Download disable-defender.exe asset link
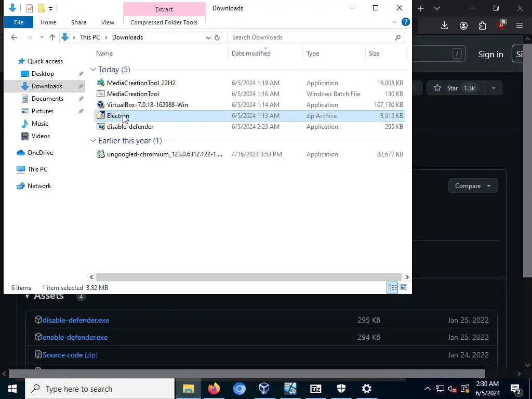The height and width of the screenshot is (399, 532). (76, 320)
